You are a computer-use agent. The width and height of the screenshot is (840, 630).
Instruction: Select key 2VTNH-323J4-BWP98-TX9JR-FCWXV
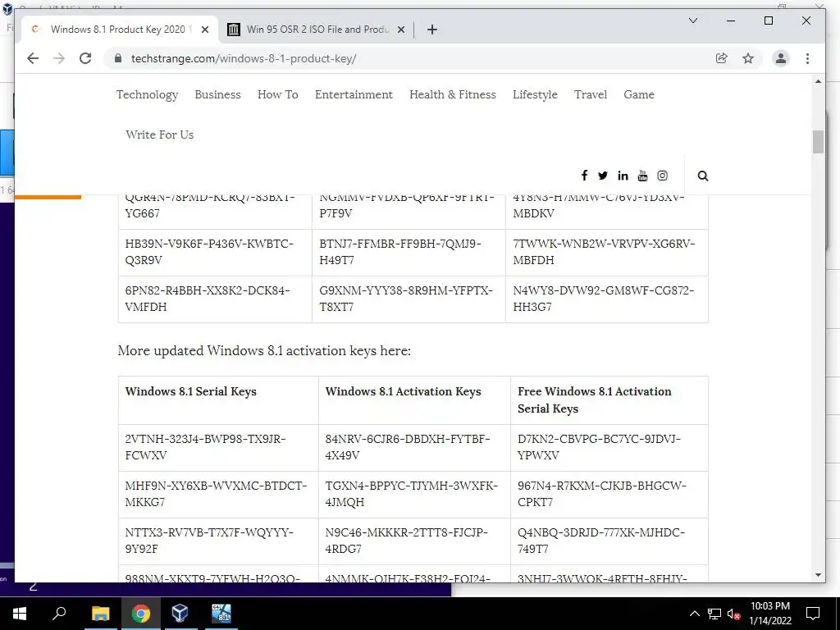205,447
